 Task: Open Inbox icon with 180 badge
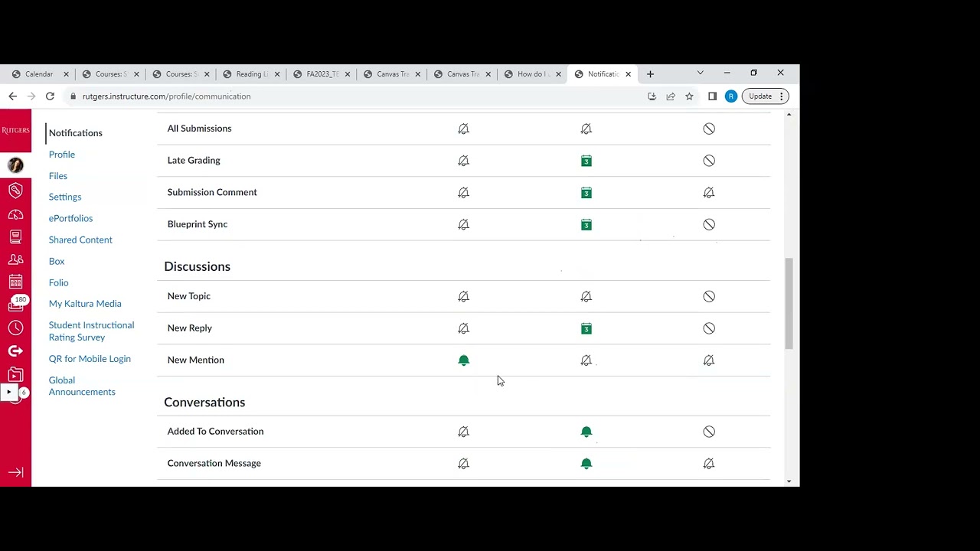15,304
